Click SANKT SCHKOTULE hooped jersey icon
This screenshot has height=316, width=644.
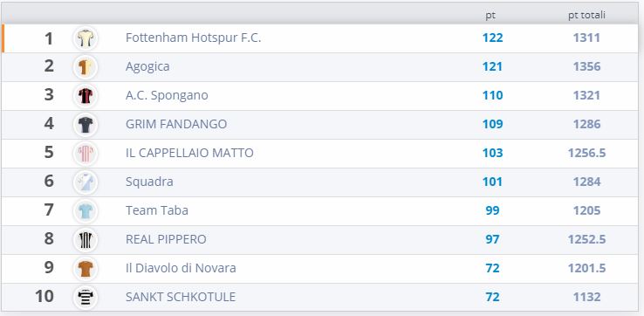(86, 297)
